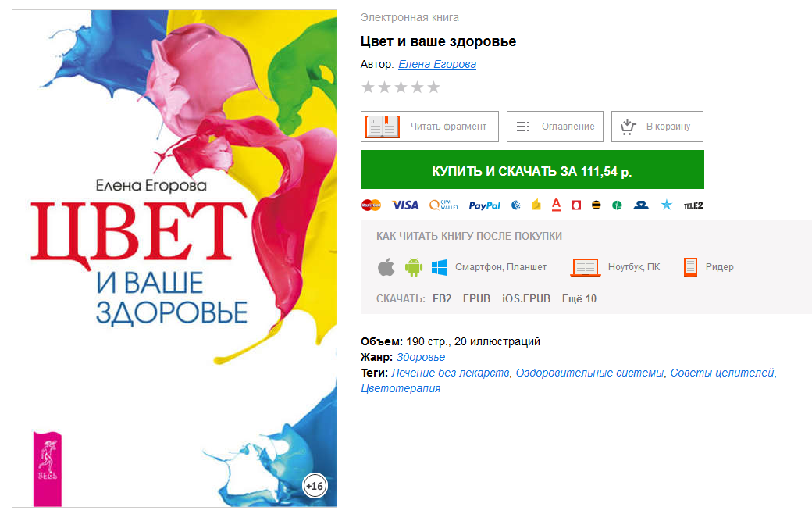The image size is (812, 514).
Task: Click the laptop icon beside Ноутбук, ПК
Action: coord(585,267)
